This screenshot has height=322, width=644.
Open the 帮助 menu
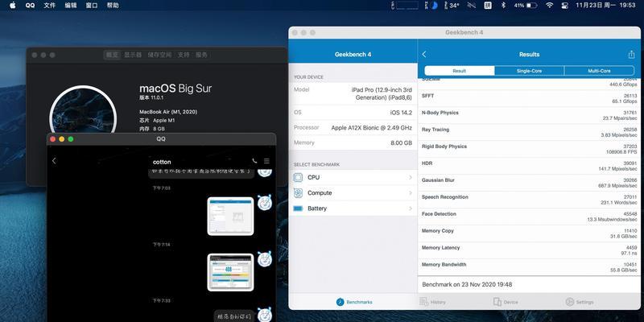point(113,6)
